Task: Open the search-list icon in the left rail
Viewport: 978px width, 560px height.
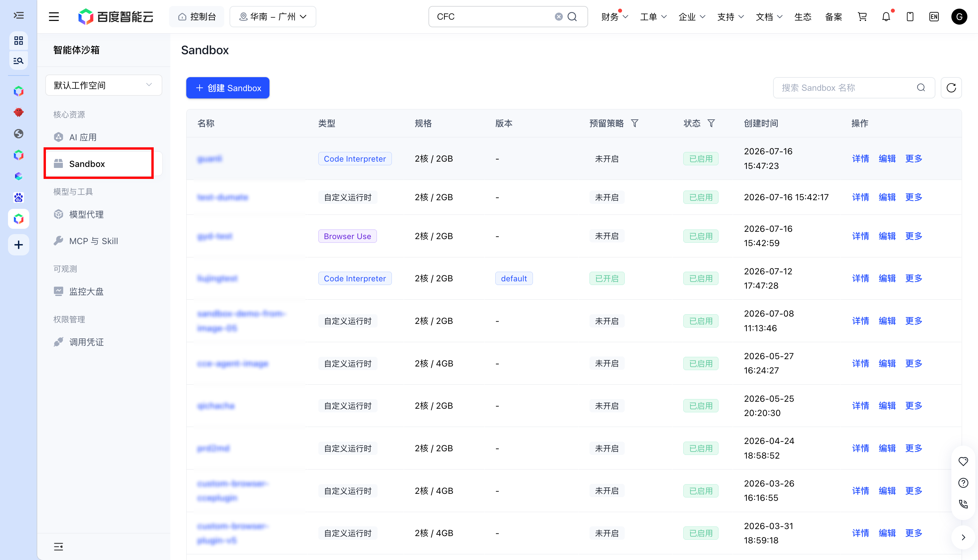Action: click(19, 61)
